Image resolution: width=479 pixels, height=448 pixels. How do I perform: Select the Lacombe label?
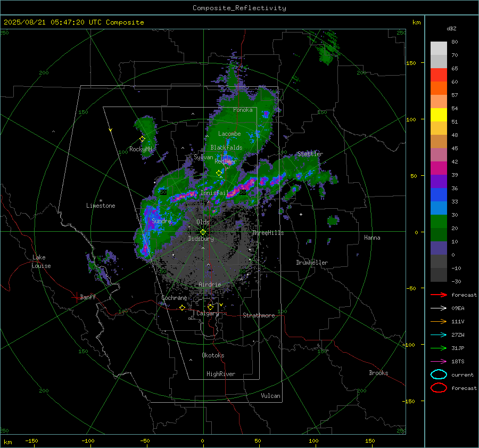[x=229, y=134]
